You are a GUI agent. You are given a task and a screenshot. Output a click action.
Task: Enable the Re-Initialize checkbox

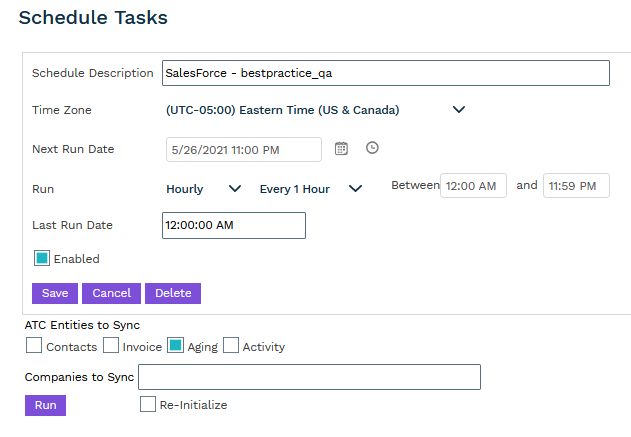148,404
